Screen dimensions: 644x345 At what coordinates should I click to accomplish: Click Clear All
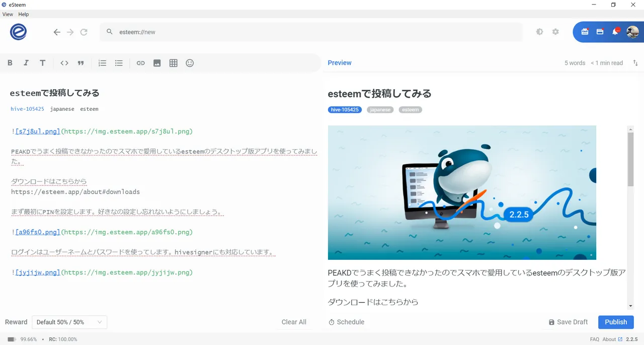click(x=294, y=322)
